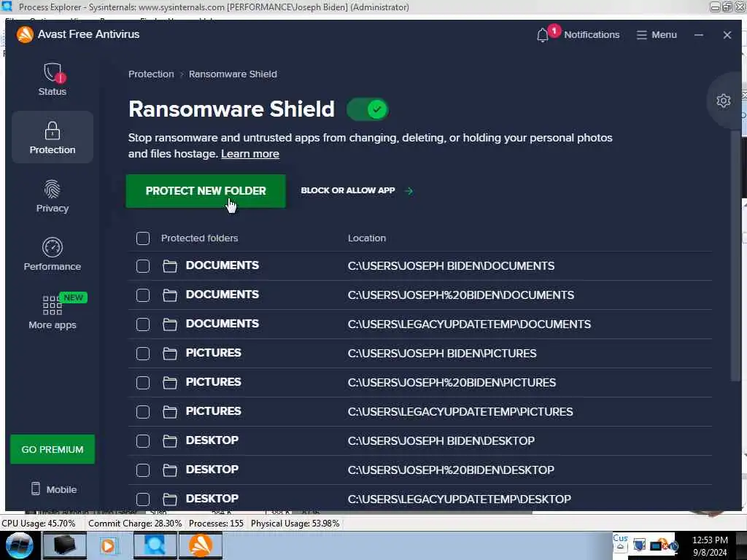The image size is (747, 560).
Task: Click folder icon of JOSEPH%20BIDEN\PICTURES row
Action: (x=169, y=382)
